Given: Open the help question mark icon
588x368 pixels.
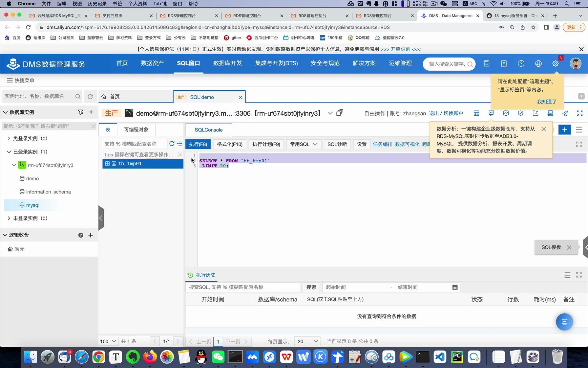Looking at the screenshot, I should 521,64.
